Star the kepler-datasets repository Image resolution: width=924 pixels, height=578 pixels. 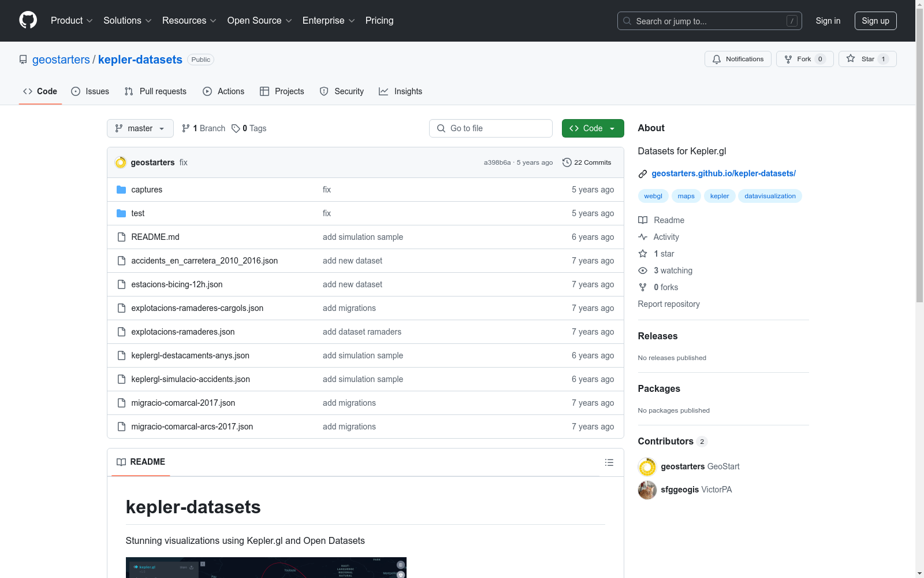(867, 59)
